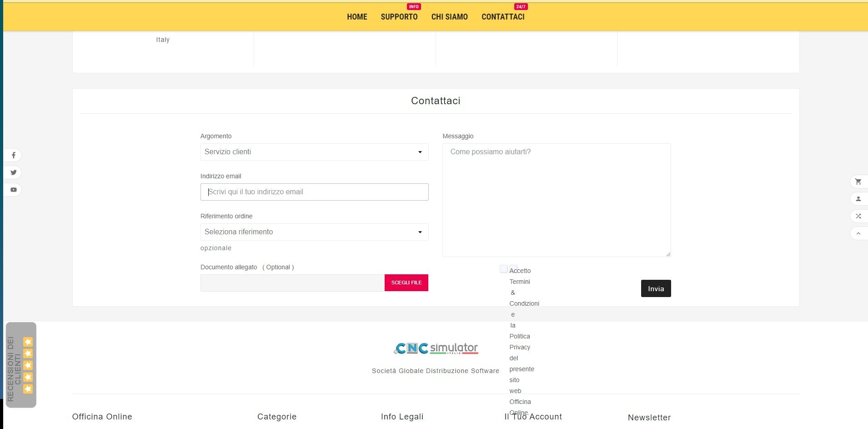The image size is (868, 429).
Task: Submit the form with Invia button
Action: pyautogui.click(x=656, y=288)
